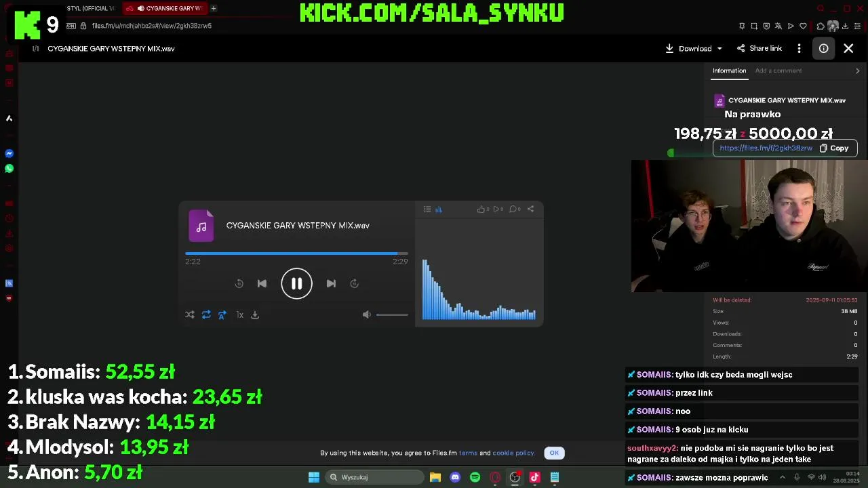Collapse the side panel with the chevron
Image resolution: width=868 pixels, height=488 pixels.
click(x=857, y=70)
